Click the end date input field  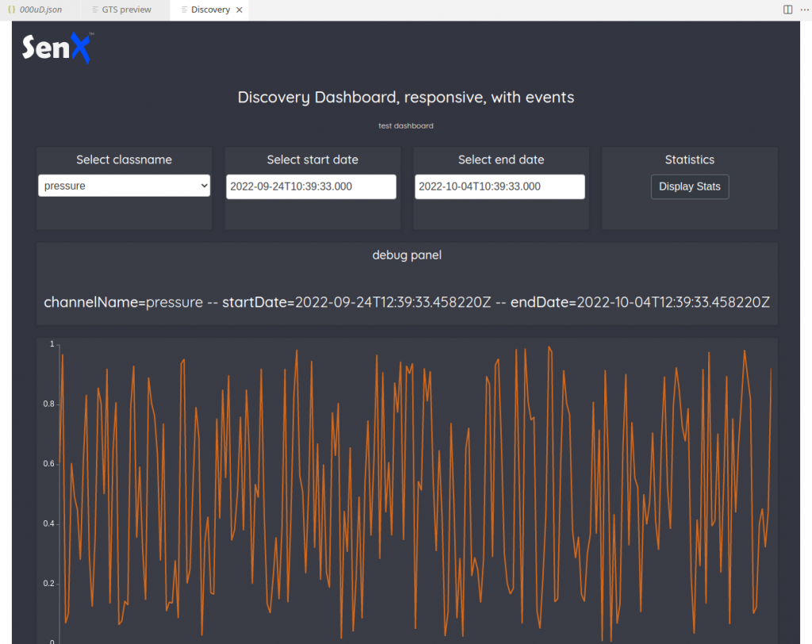(500, 186)
